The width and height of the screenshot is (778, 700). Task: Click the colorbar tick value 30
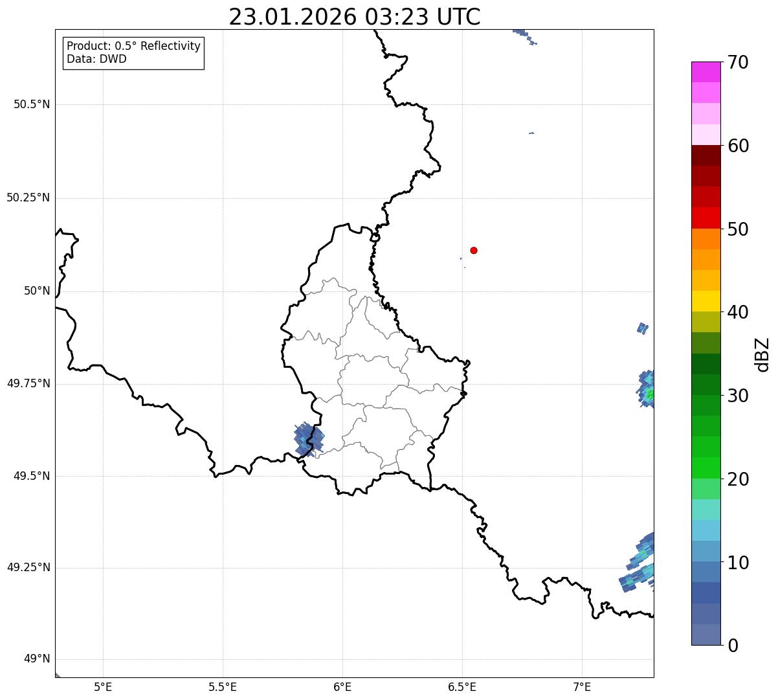738,396
